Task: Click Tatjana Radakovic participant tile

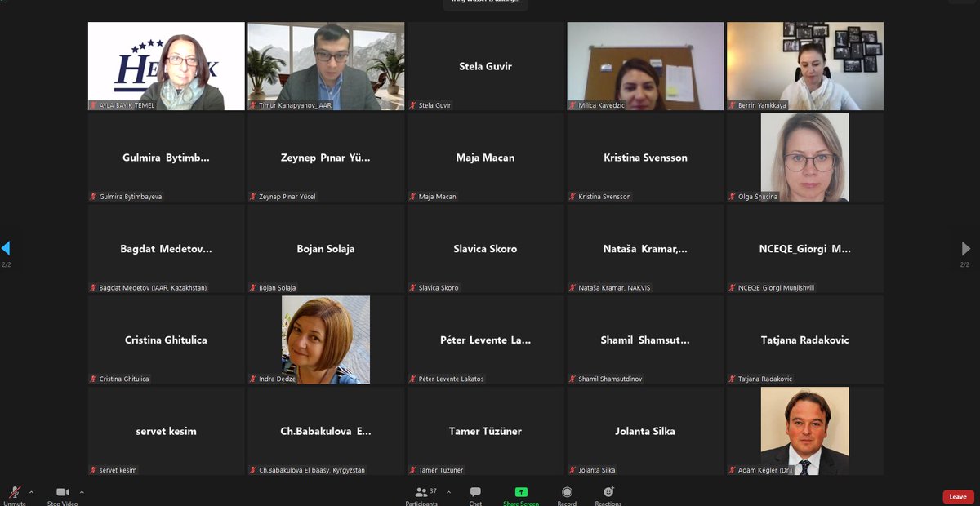Action: 805,340
